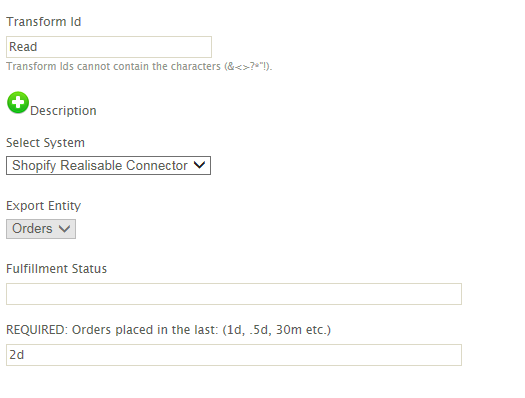This screenshot has height=398, width=525.
Task: Click the chevron next to Orders
Action: coord(64,229)
